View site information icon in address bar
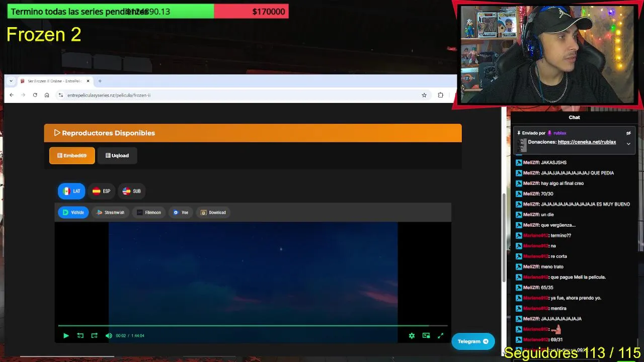 coord(61,95)
